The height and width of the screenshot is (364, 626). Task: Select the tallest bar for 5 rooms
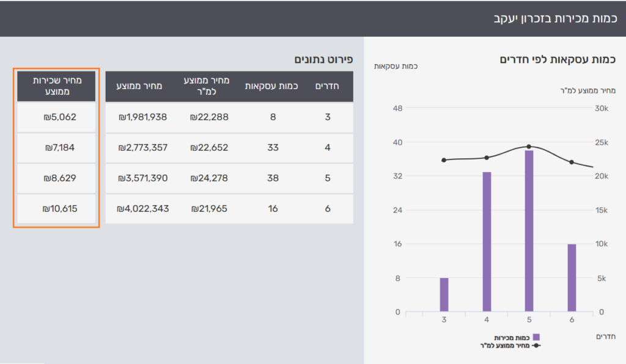pyautogui.click(x=529, y=230)
